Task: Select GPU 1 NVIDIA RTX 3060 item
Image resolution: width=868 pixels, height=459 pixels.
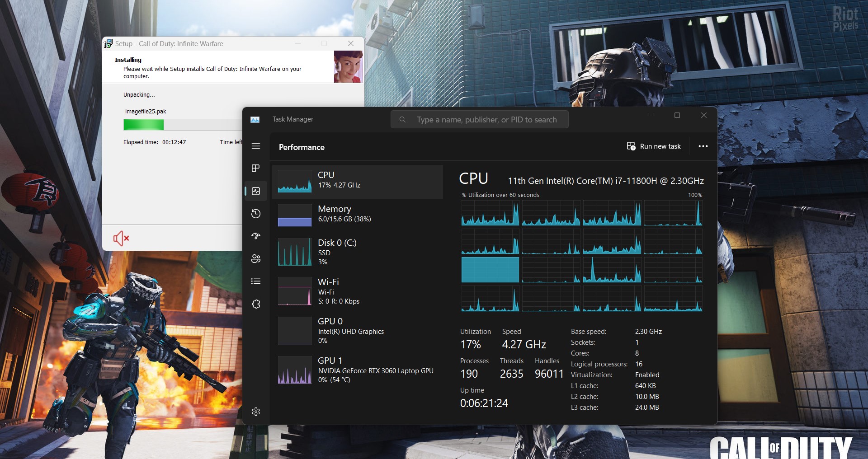Action: click(x=357, y=370)
